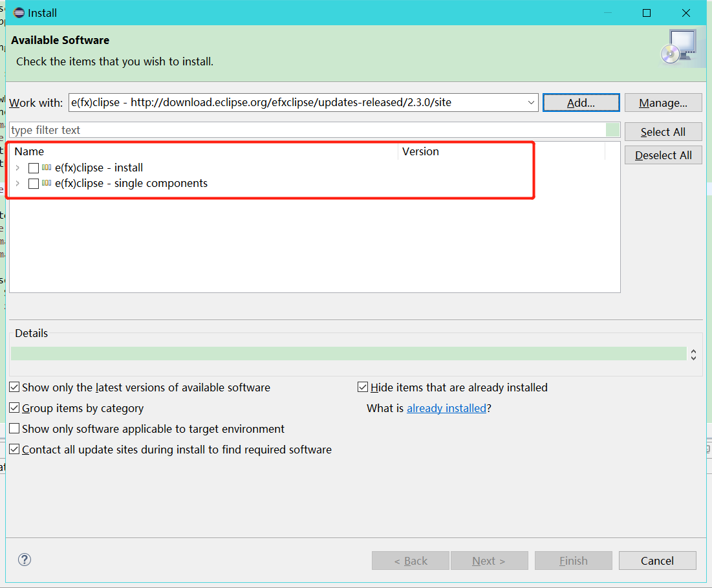Open the help question mark icon
The width and height of the screenshot is (712, 588).
pos(24,560)
